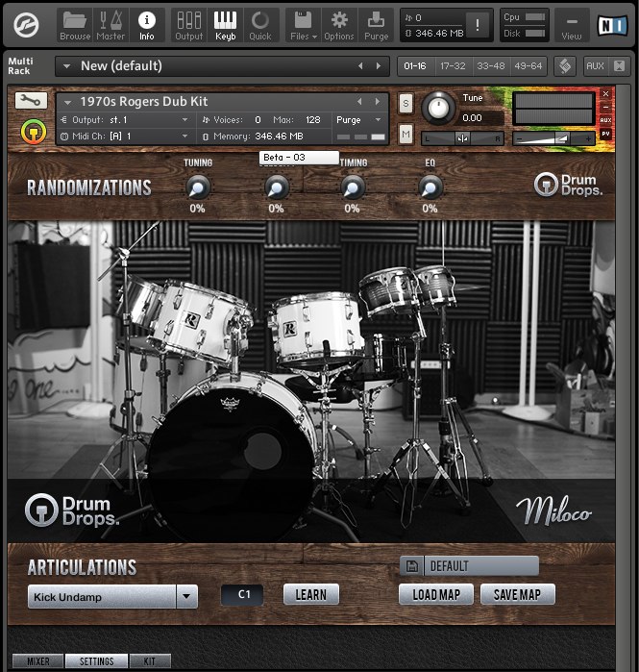Solo the instrument with S button
This screenshot has height=672, width=639.
(406, 103)
